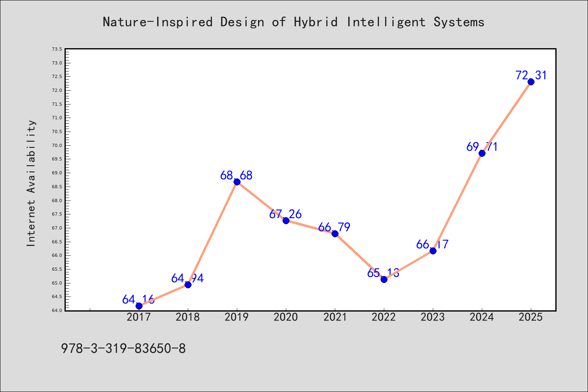Select the 2019 data point marker
This screenshot has width=588, height=392.
click(237, 182)
